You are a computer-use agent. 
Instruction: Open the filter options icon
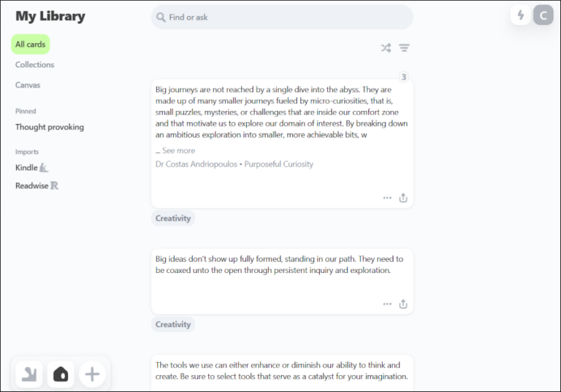(x=404, y=48)
